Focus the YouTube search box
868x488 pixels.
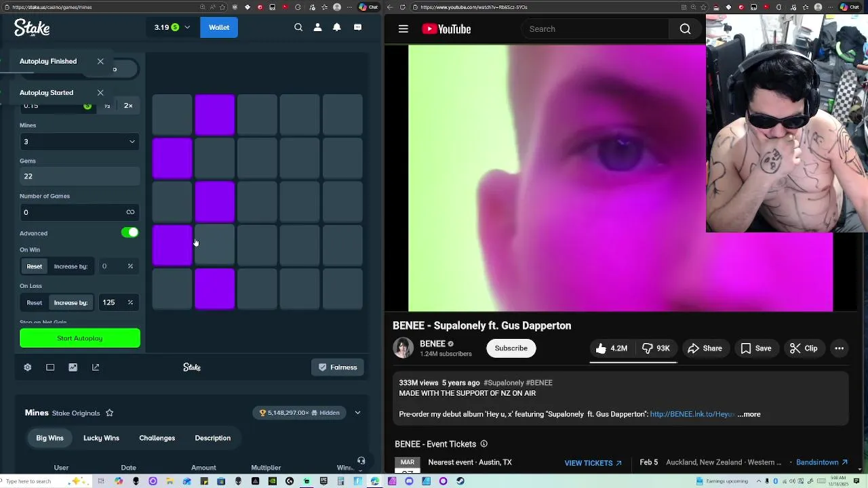pos(595,28)
